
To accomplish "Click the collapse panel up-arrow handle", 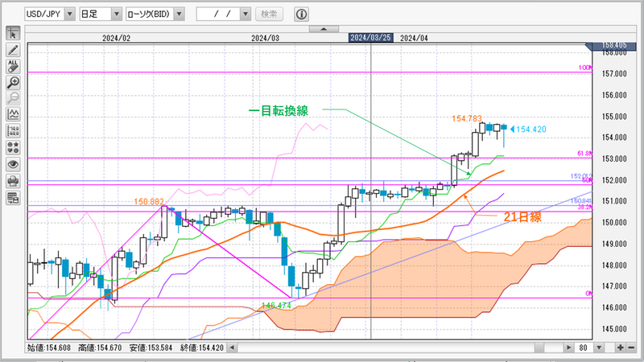I will point(324,29).
